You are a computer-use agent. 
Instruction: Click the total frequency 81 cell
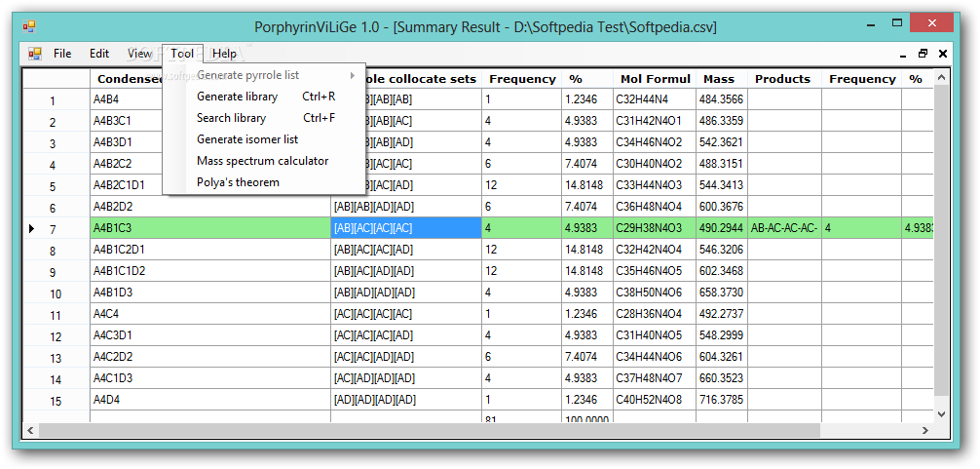[522, 417]
